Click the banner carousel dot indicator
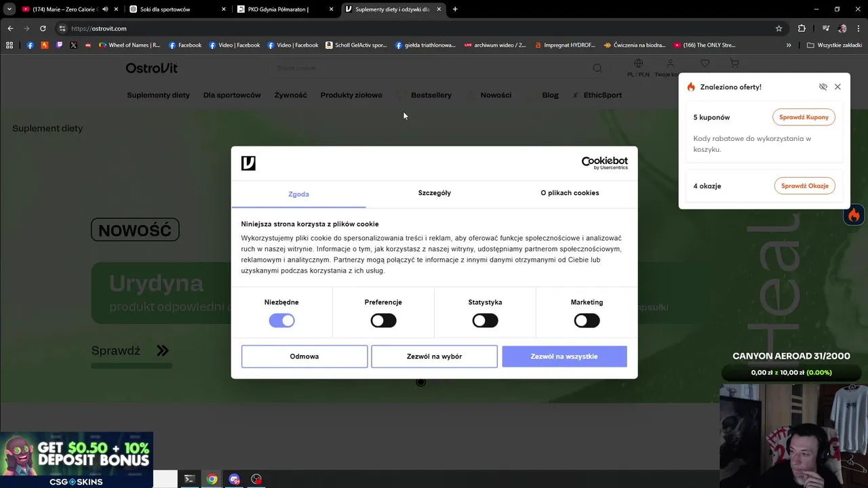Image resolution: width=868 pixels, height=488 pixels. tap(420, 382)
